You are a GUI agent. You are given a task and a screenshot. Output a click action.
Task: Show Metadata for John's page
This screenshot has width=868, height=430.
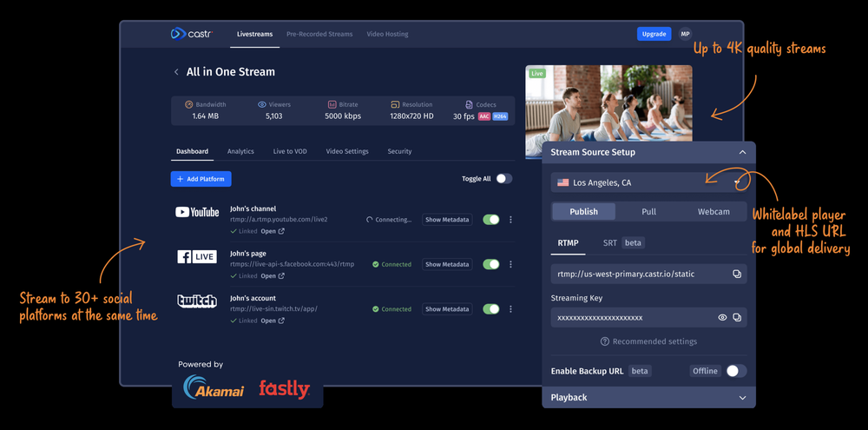(447, 264)
